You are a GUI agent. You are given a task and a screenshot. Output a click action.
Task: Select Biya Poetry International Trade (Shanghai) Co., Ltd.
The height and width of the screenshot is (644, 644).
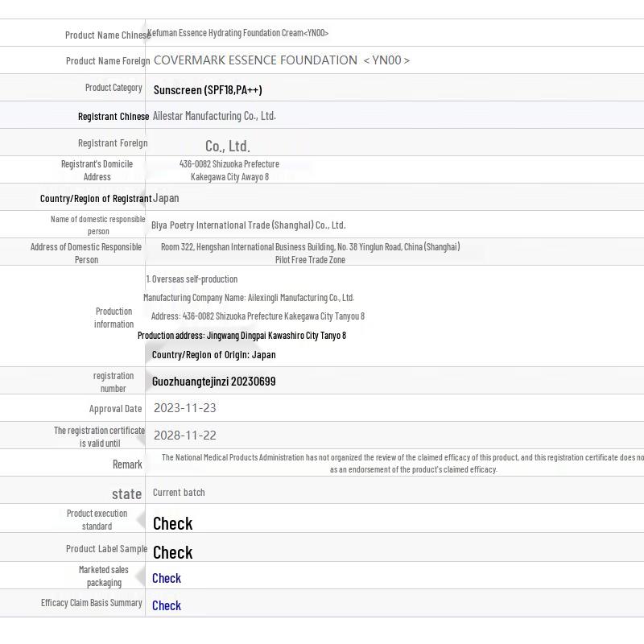(249, 225)
